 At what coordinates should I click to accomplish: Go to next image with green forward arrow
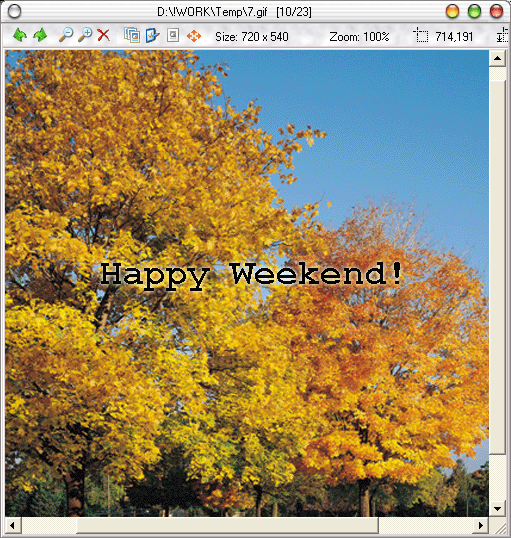pyautogui.click(x=40, y=35)
